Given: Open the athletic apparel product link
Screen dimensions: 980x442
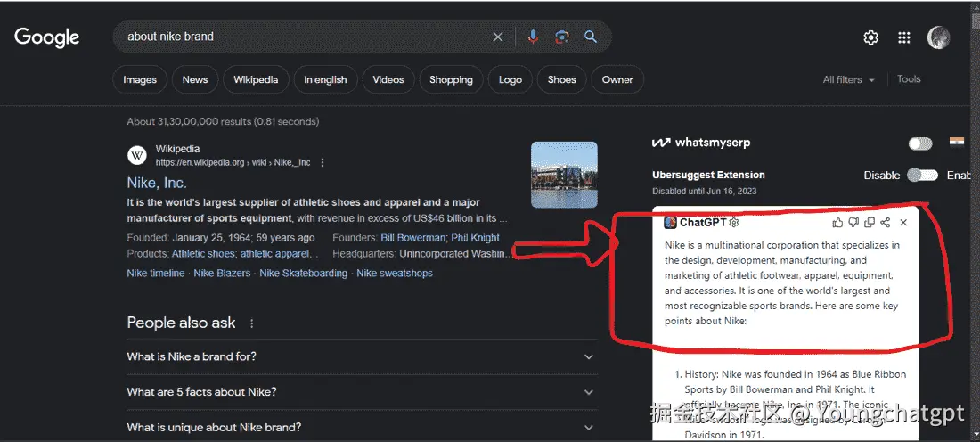Looking at the screenshot, I should coord(280,254).
